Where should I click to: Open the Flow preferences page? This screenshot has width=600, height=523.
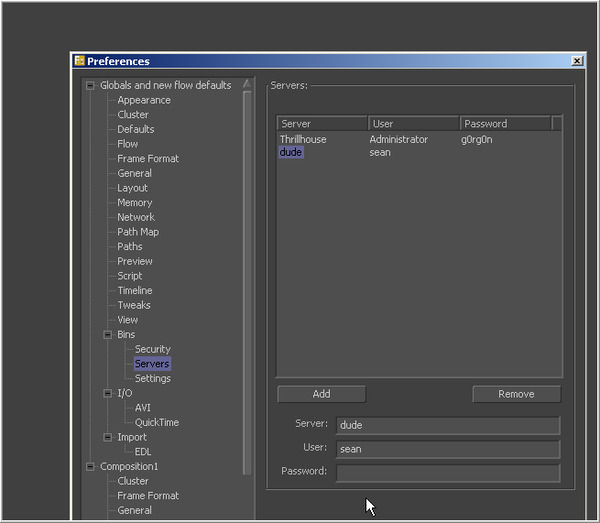click(127, 144)
